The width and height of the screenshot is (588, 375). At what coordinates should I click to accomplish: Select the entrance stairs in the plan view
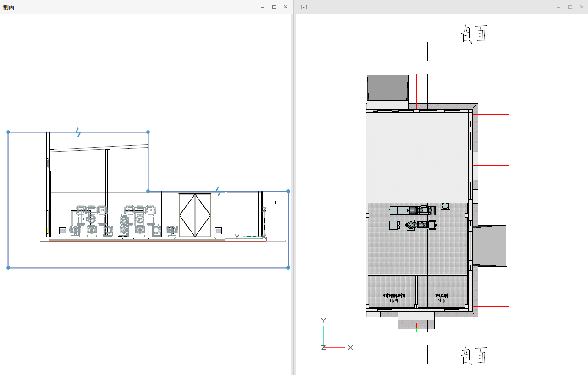(416, 324)
